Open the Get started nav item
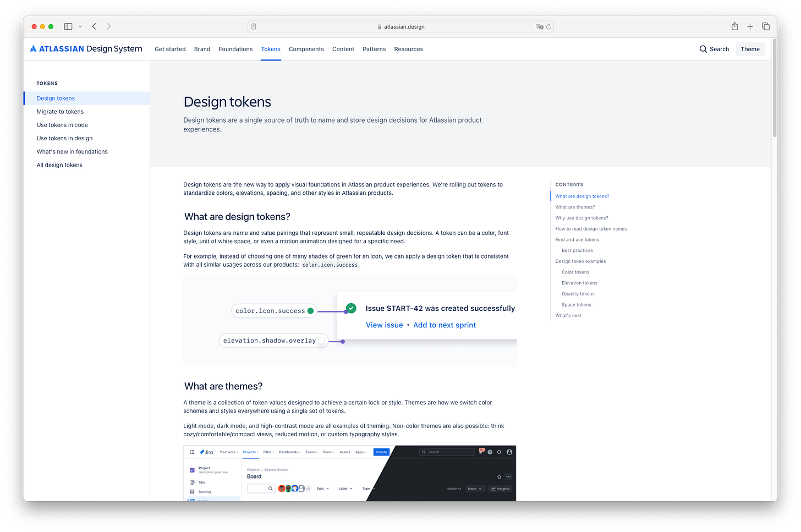Image resolution: width=801 pixels, height=532 pixels. [x=170, y=49]
